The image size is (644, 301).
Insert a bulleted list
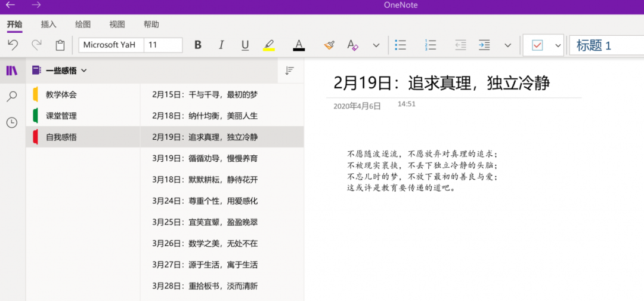(400, 45)
